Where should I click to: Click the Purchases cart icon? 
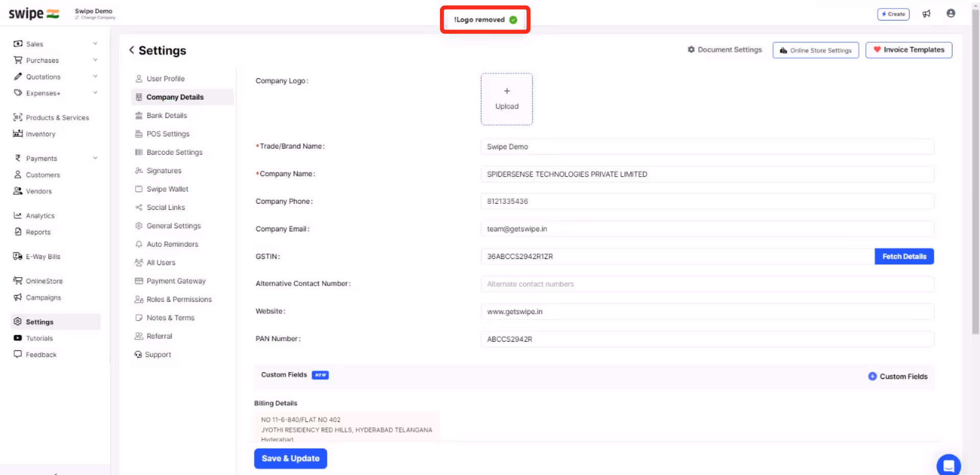point(18,60)
